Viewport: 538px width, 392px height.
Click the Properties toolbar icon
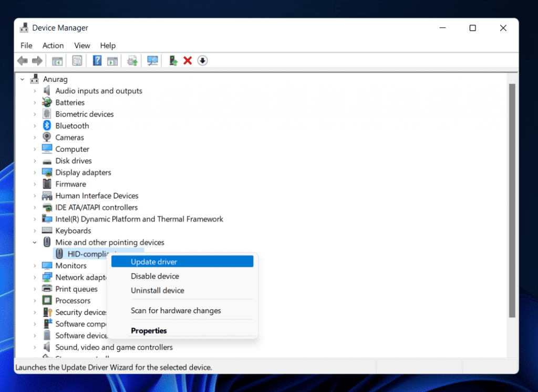tap(77, 60)
